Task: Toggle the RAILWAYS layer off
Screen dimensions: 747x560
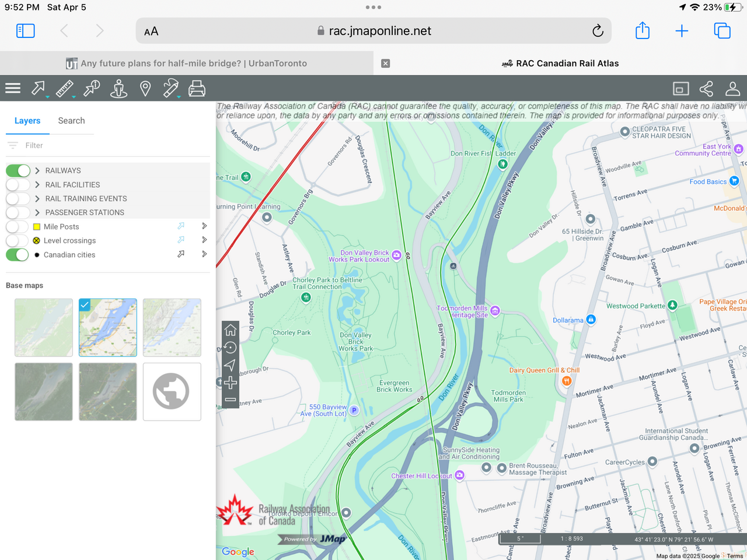Action: 18,170
